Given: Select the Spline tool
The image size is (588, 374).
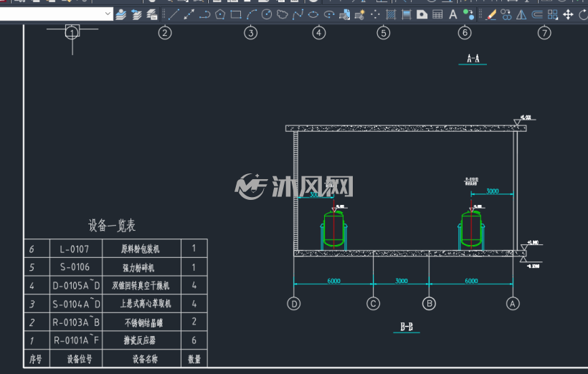Looking at the screenshot, I should click(x=298, y=14).
